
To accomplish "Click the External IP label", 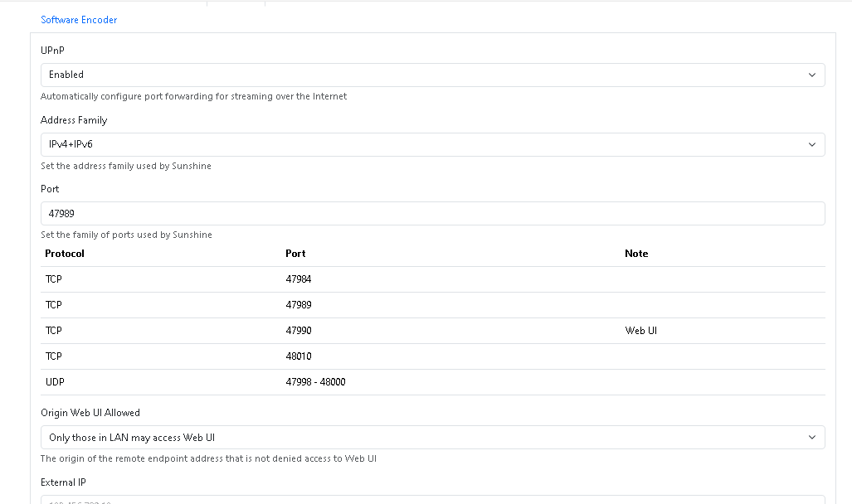I will (63, 482).
